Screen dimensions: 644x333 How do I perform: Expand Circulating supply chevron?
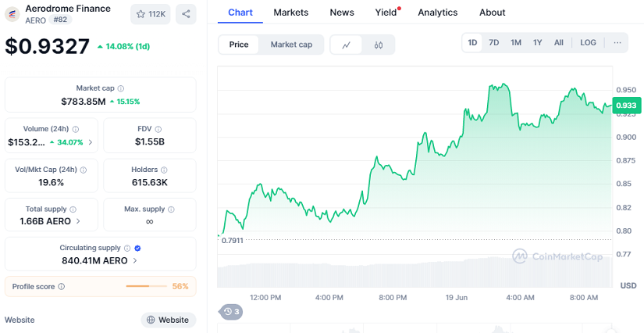(135, 260)
